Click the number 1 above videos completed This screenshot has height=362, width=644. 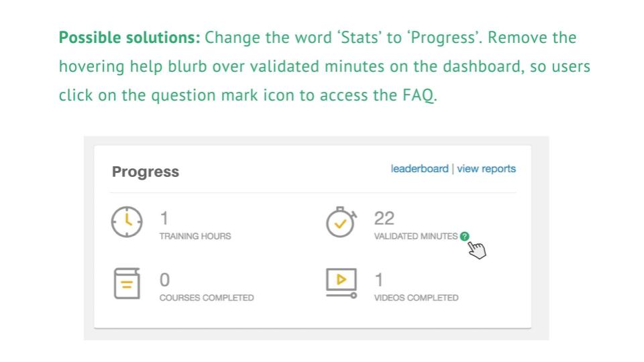click(x=378, y=280)
